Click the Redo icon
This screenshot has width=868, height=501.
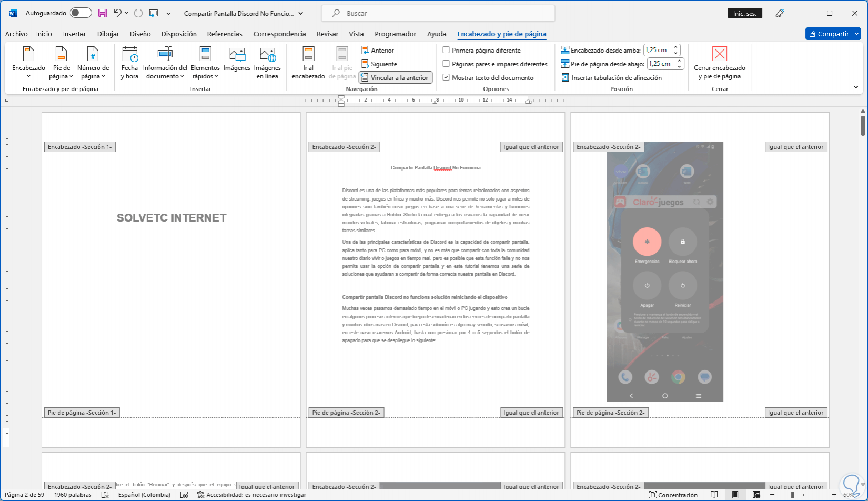click(x=138, y=13)
